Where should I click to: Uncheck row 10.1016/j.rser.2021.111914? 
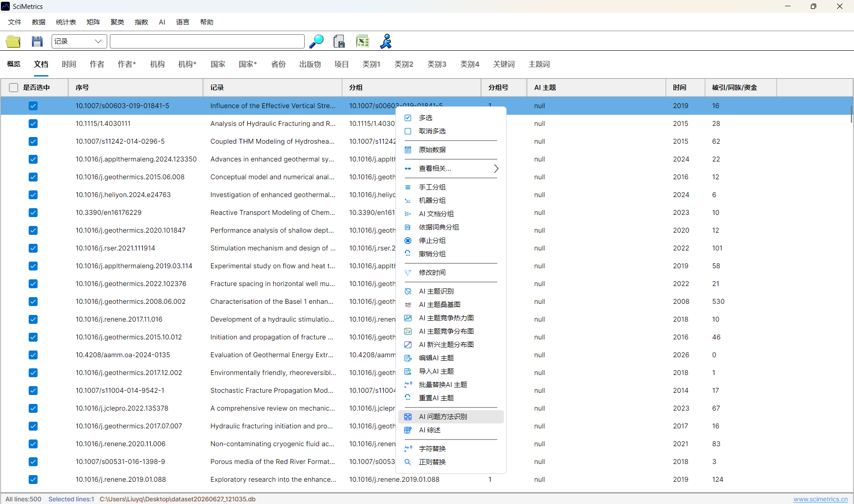coord(33,248)
